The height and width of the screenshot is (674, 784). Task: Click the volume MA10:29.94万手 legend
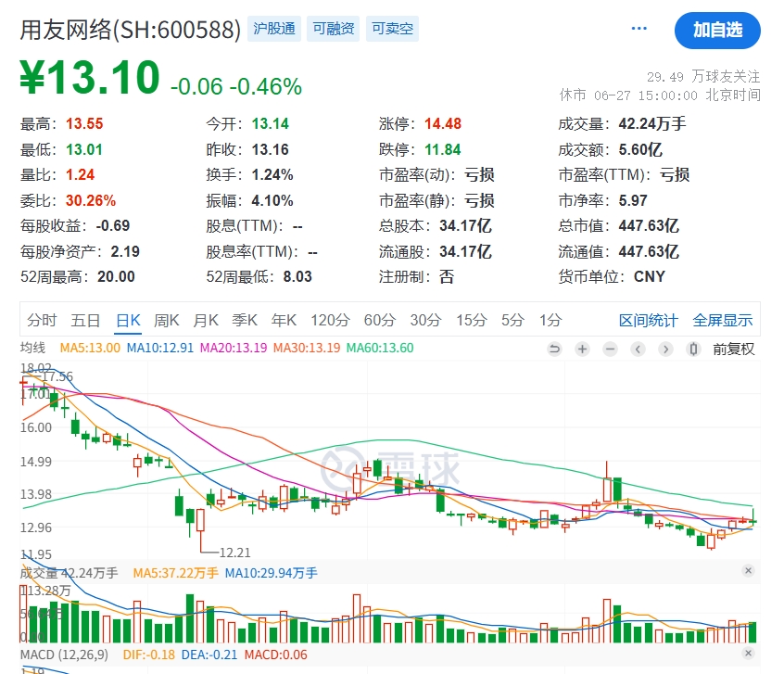tap(271, 573)
